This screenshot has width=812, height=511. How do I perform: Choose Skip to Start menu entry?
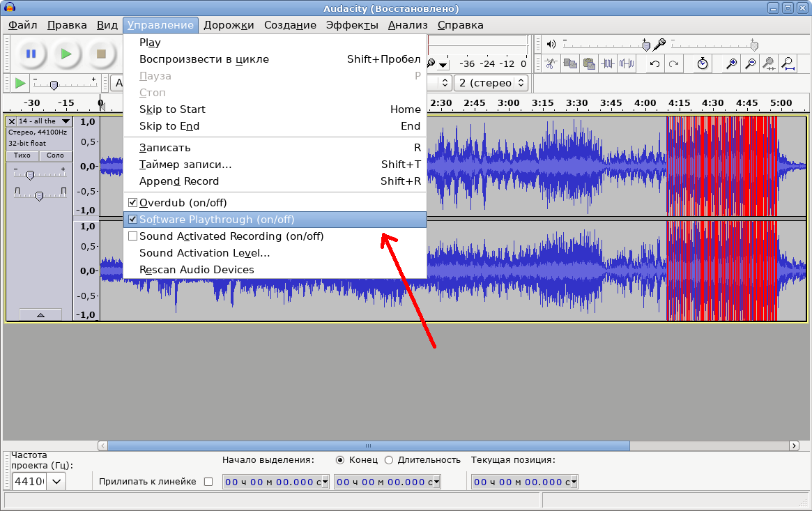(x=275, y=109)
